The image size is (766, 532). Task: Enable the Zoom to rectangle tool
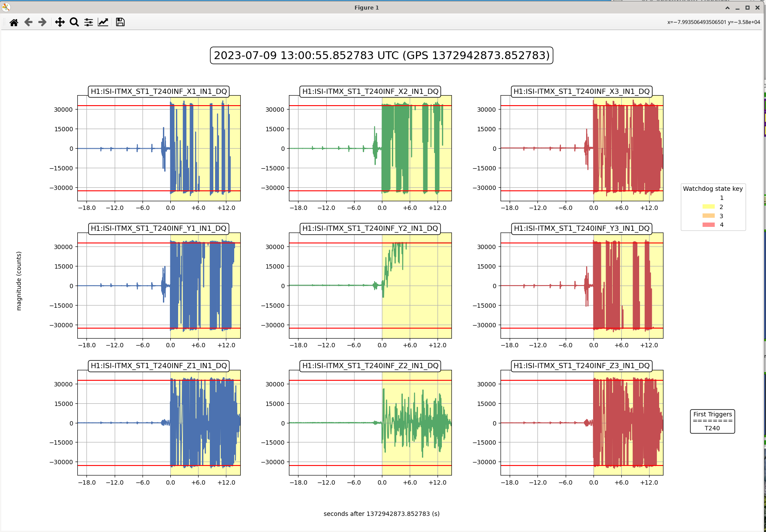click(74, 22)
